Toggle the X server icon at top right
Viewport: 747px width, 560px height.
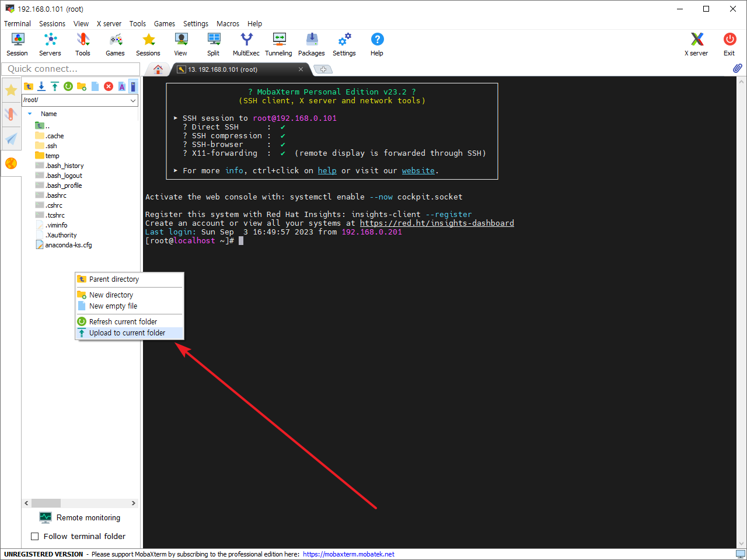click(x=696, y=44)
